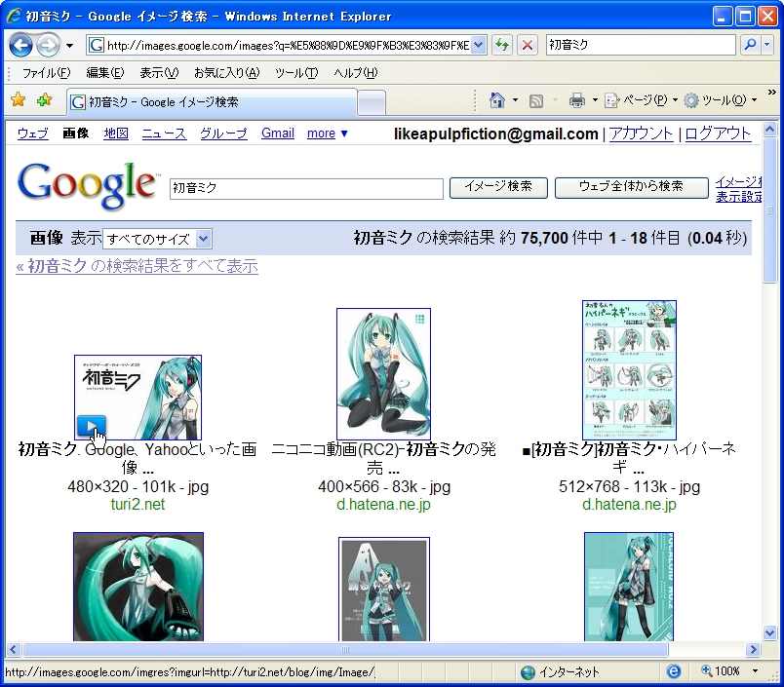Open the 表示設定 link
The width and height of the screenshot is (784, 687).
click(x=738, y=197)
